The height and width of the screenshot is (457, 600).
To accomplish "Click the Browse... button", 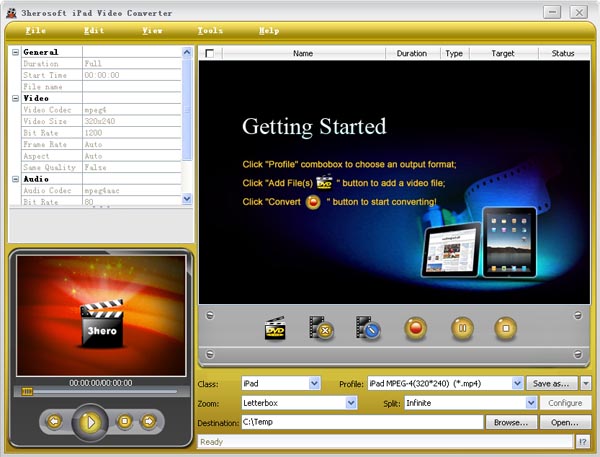I will coord(511,423).
